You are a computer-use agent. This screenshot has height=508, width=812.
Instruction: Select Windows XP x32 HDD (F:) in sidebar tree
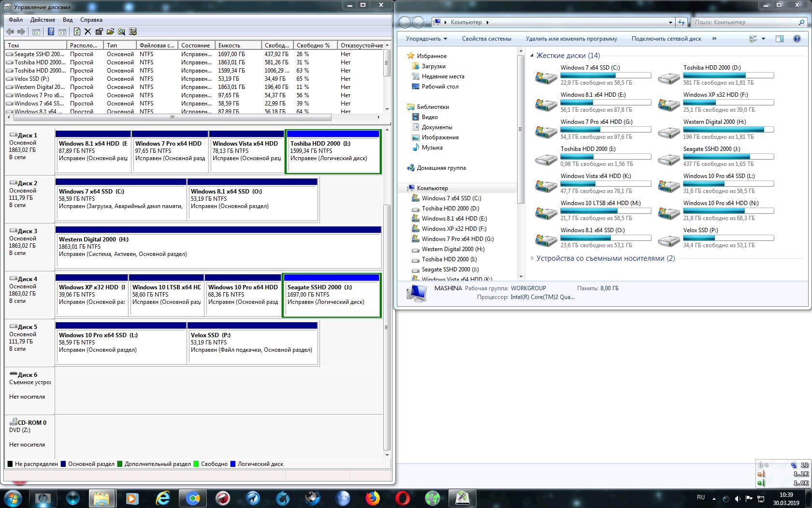(454, 229)
